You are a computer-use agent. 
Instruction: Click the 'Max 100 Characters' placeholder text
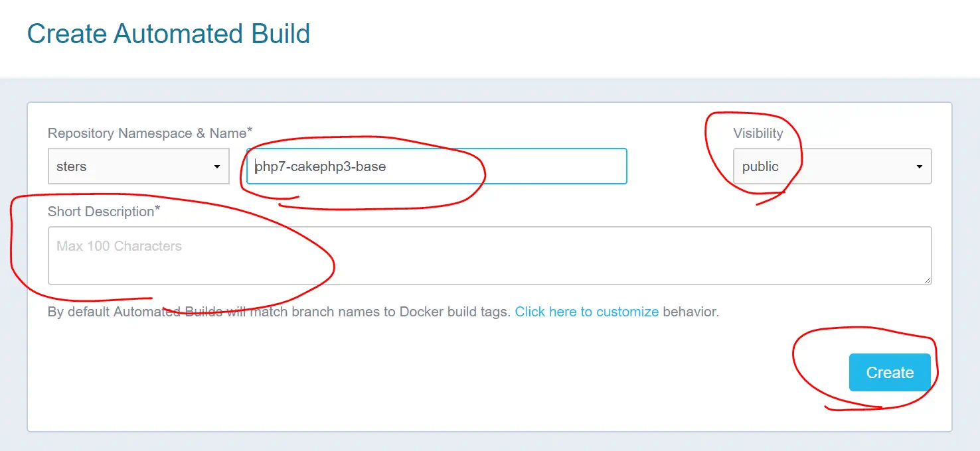pyautogui.click(x=119, y=246)
